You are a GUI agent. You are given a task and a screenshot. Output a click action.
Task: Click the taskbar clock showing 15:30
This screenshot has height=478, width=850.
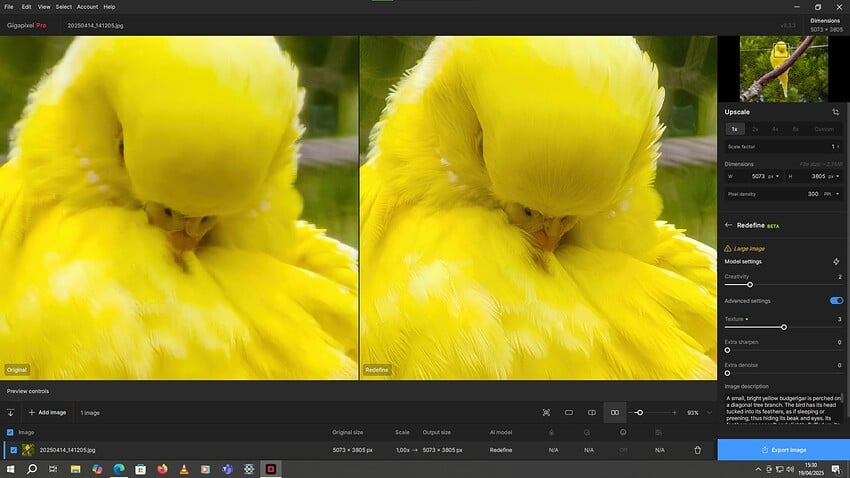click(810, 469)
